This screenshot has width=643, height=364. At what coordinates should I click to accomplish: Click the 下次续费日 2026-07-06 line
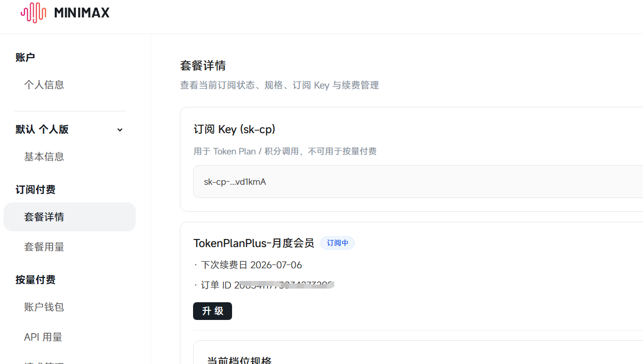248,265
